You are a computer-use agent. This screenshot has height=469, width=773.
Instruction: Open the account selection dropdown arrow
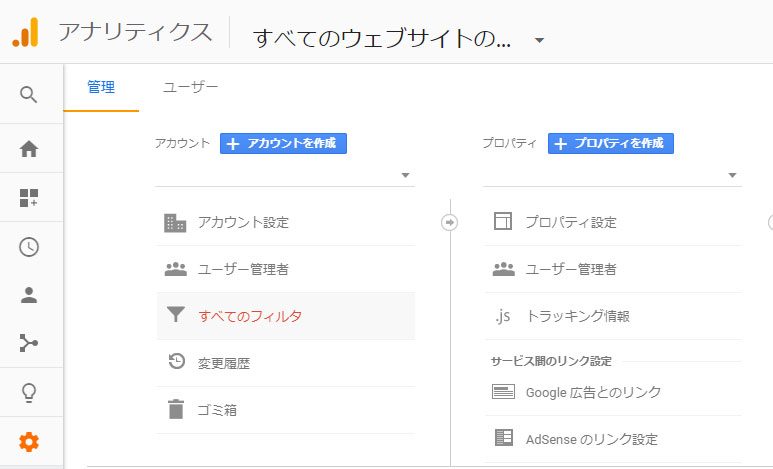405,176
